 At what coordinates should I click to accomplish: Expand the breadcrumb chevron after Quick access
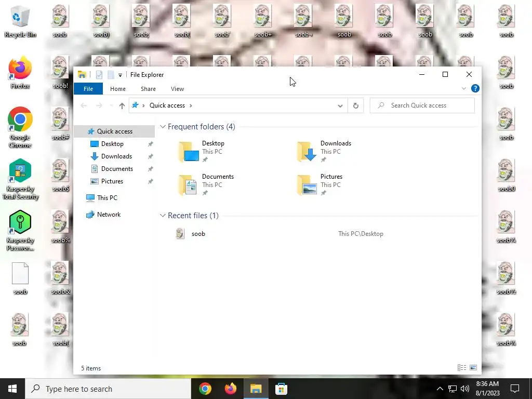[191, 105]
